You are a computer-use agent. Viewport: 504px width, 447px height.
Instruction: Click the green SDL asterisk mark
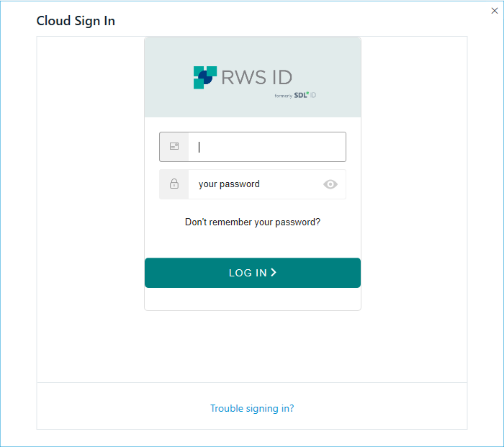click(307, 93)
